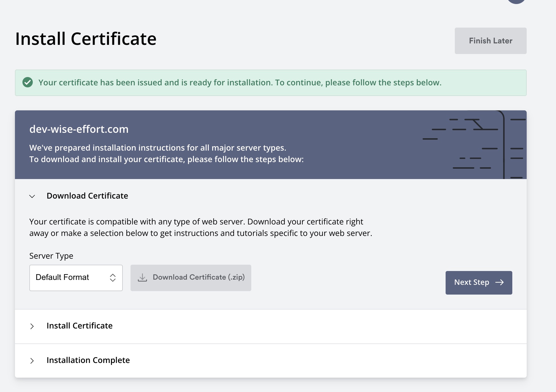Viewport: 556px width, 392px height.
Task: Click the certificate issued success banner text
Action: (x=240, y=82)
